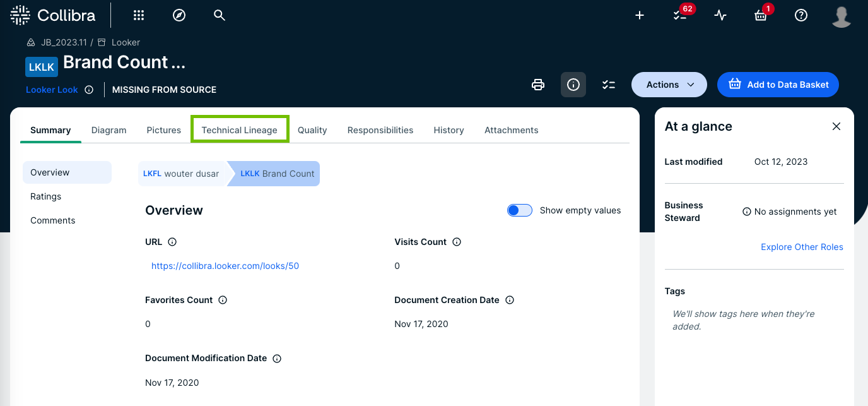Open the apps grid menu
Screen dimensions: 868x406
pyautogui.click(x=139, y=16)
